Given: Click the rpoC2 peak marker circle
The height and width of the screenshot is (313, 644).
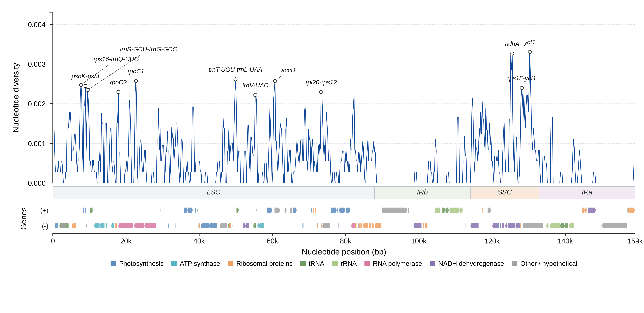Looking at the screenshot, I should click(x=118, y=92).
